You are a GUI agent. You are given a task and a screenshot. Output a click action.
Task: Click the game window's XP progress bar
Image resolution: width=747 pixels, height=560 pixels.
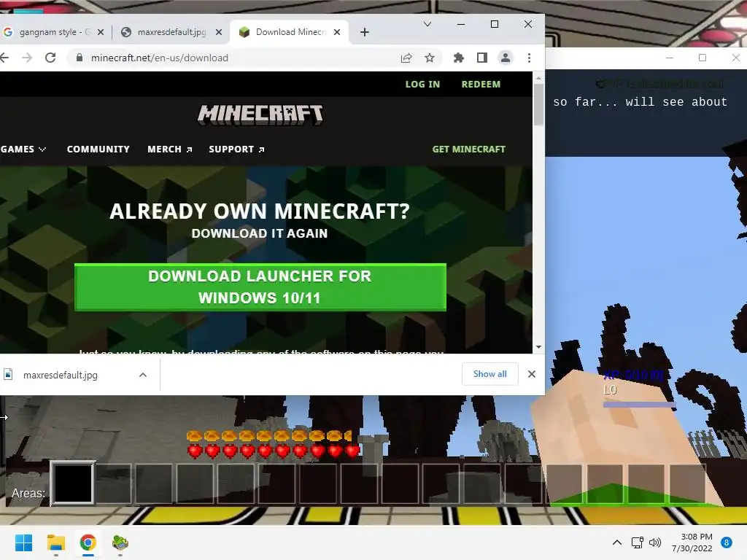coord(639,405)
